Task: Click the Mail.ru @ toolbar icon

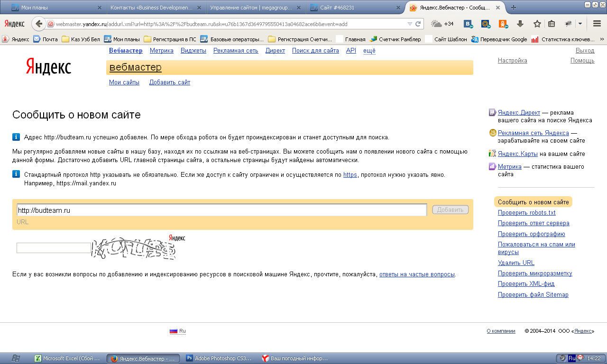Action: point(486,24)
